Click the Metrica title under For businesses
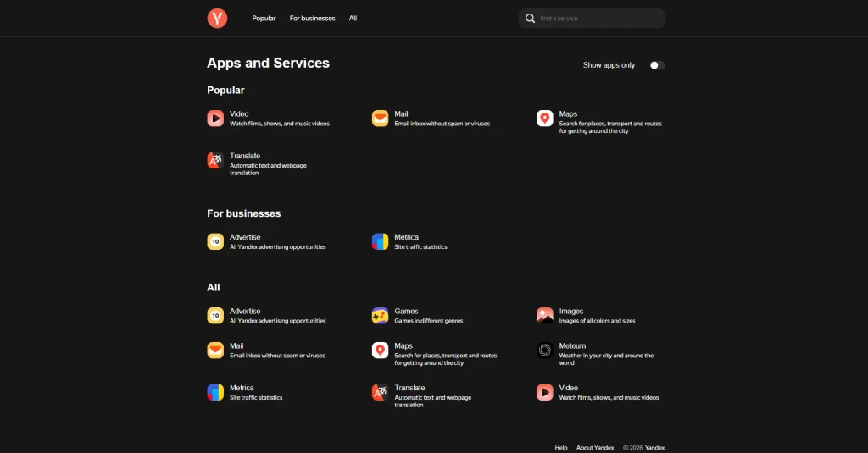This screenshot has width=868, height=453. 406,237
